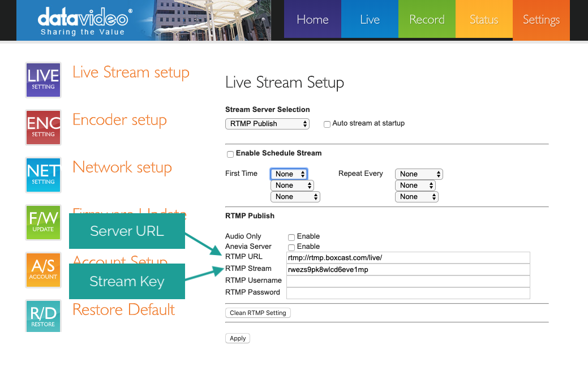Viewport: 588px width, 371px height.
Task: Click the F/W Update firmware icon
Action: click(43, 222)
